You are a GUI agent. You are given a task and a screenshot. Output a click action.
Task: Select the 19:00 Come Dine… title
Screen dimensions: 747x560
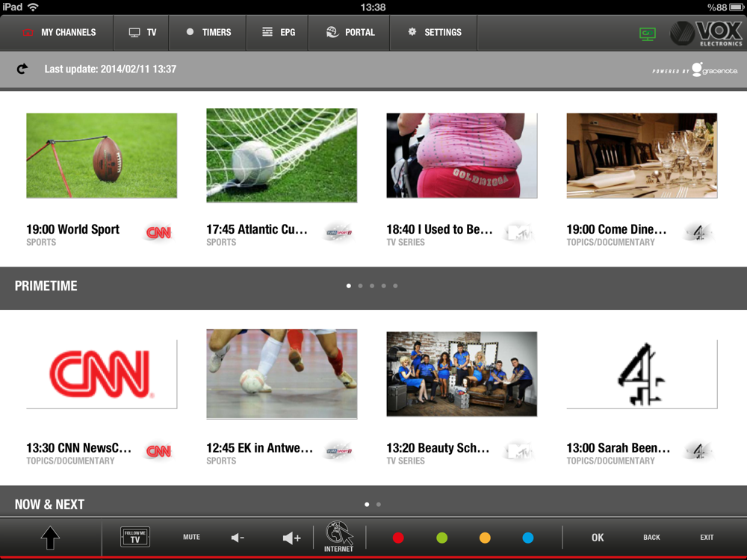[x=616, y=229]
